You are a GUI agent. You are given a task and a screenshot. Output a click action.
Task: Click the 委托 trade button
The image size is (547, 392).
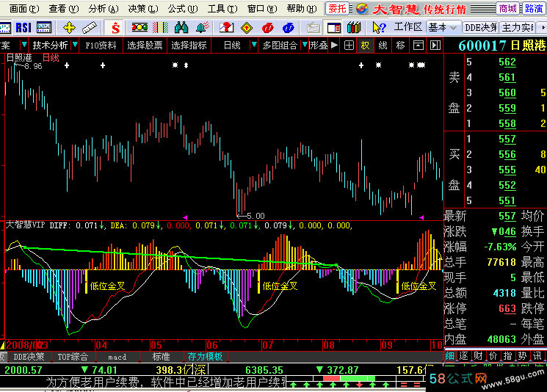coord(337,9)
